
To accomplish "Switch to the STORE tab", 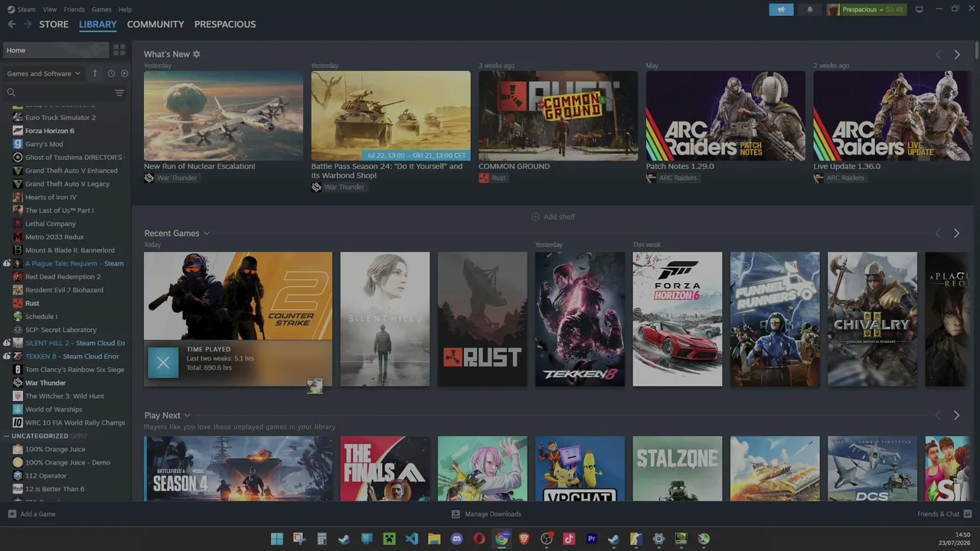I will 54,24.
